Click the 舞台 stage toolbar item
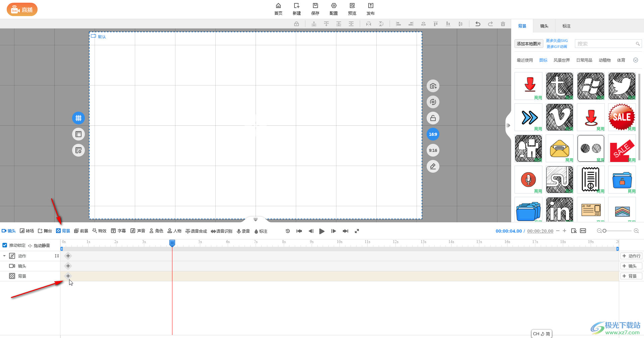Screen dimensions: 644x338 [x=45, y=231]
